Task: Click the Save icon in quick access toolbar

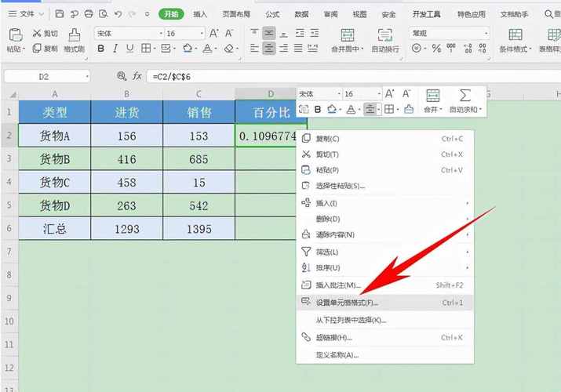Action: click(x=60, y=14)
